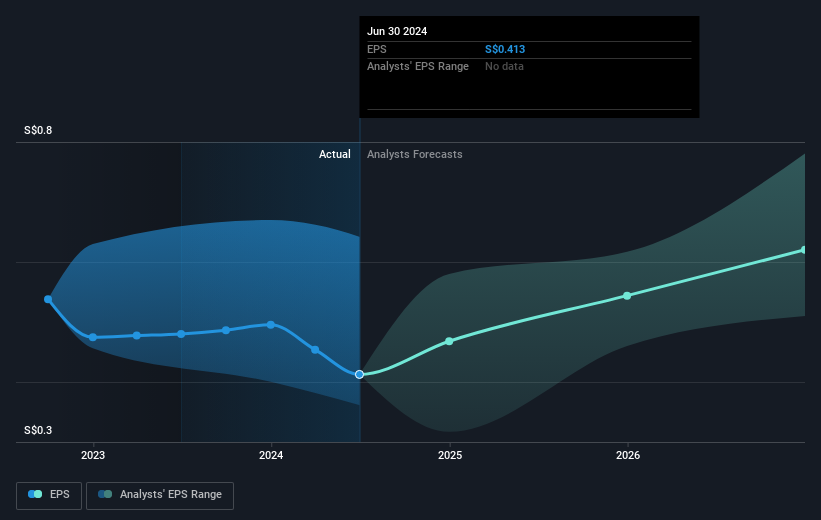
Task: Select the EPS point between 2023 and mid-2023
Action: [137, 336]
